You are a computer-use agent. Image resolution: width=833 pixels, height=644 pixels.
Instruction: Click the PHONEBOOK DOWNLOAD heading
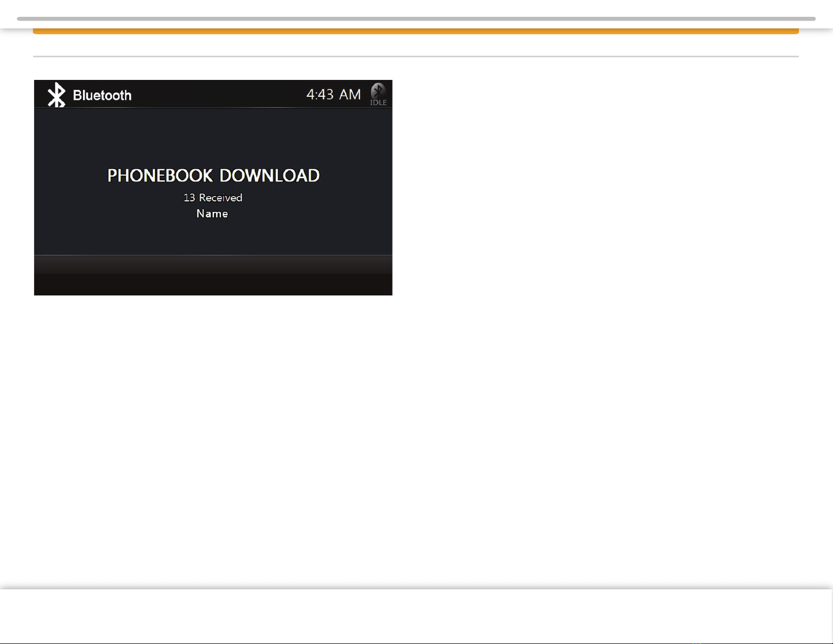[x=213, y=176]
